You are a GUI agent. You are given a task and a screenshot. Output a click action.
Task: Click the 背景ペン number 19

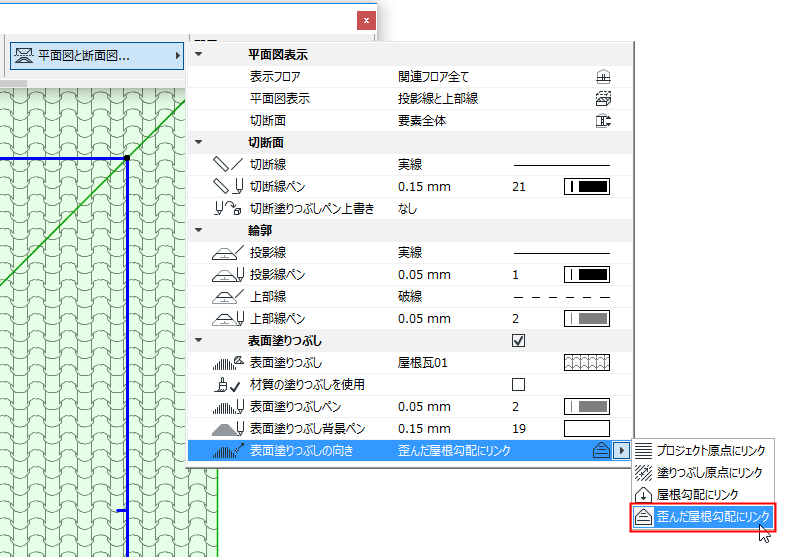[x=519, y=429]
